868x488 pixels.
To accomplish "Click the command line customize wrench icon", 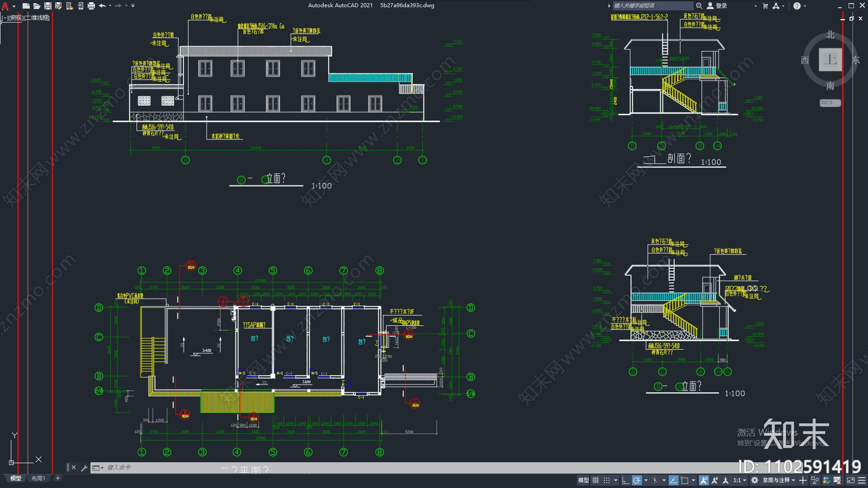I will point(84,467).
